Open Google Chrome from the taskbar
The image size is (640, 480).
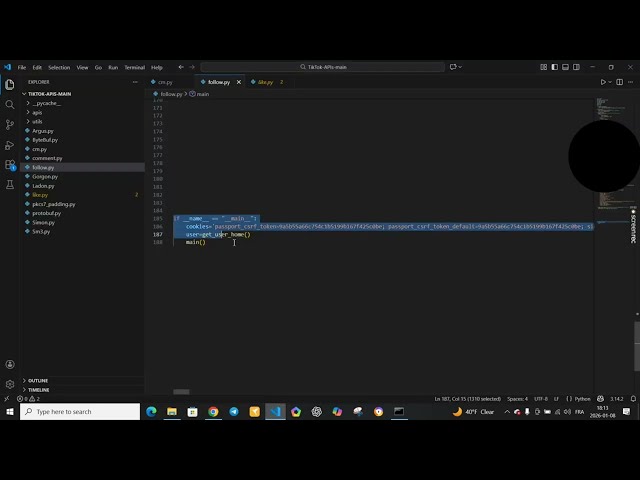213,411
